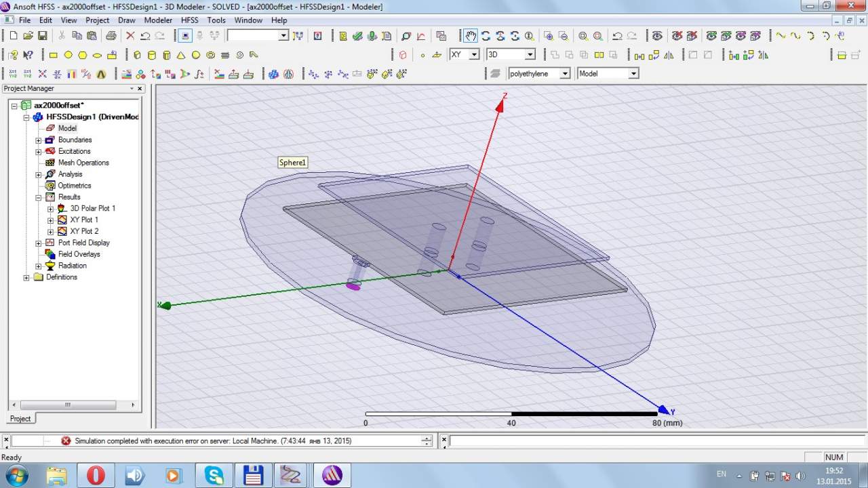
Task: Click the red X delete icon
Action: [x=130, y=36]
